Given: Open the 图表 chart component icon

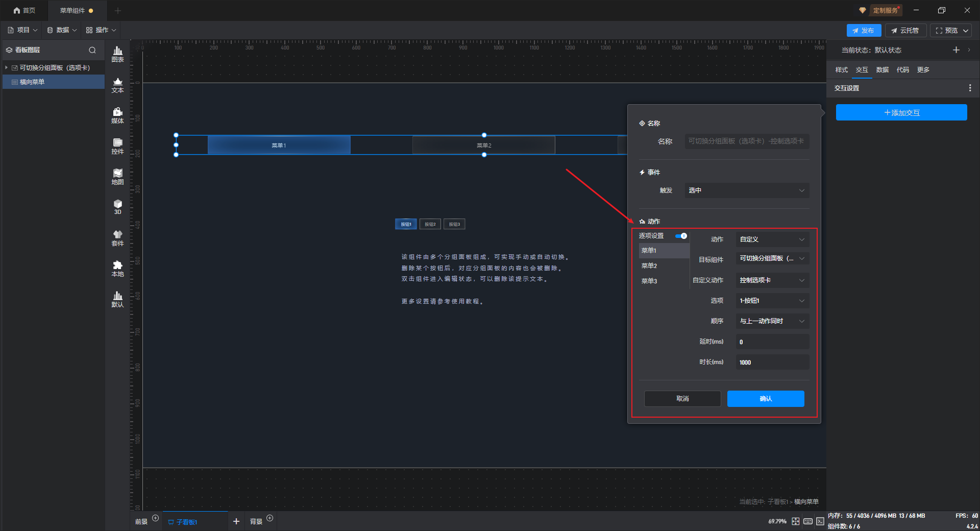Looking at the screenshot, I should pyautogui.click(x=117, y=54).
